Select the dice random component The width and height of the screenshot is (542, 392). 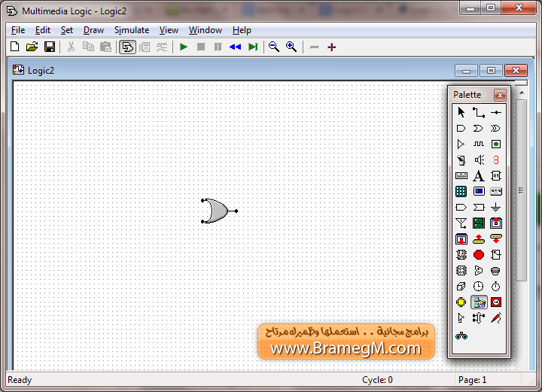point(461,287)
